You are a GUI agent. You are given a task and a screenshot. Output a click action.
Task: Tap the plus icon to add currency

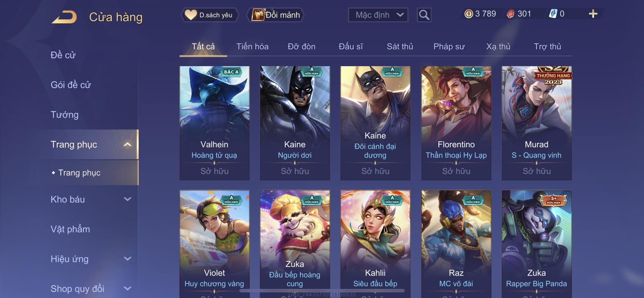pos(593,14)
